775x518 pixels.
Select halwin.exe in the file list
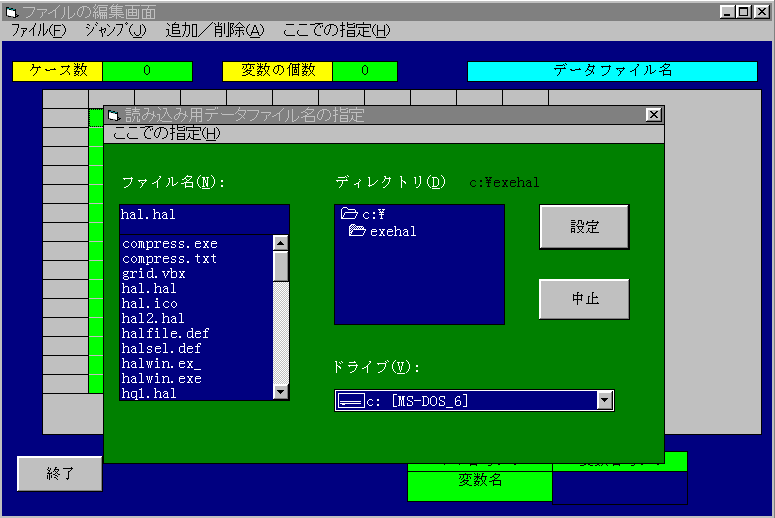coord(162,379)
